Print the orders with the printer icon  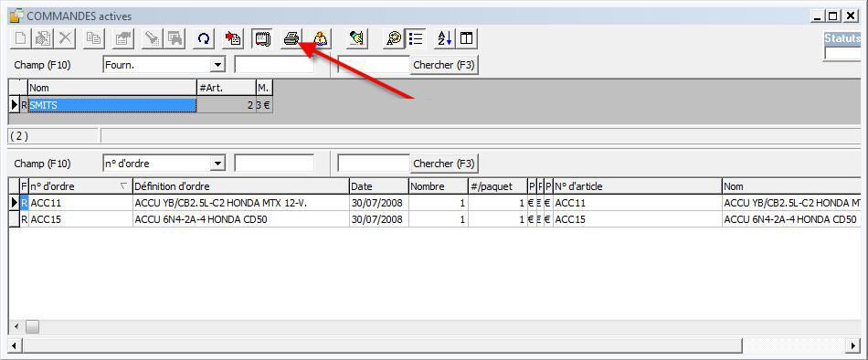point(291,38)
